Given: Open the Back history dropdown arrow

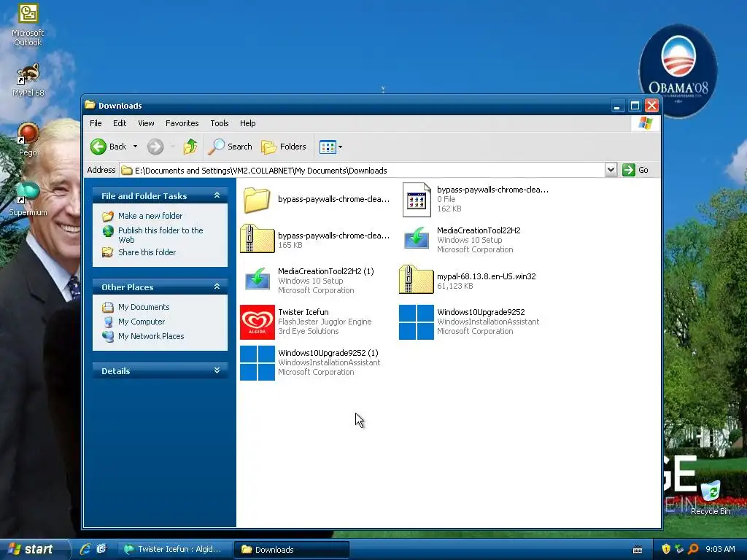Looking at the screenshot, I should pos(135,147).
